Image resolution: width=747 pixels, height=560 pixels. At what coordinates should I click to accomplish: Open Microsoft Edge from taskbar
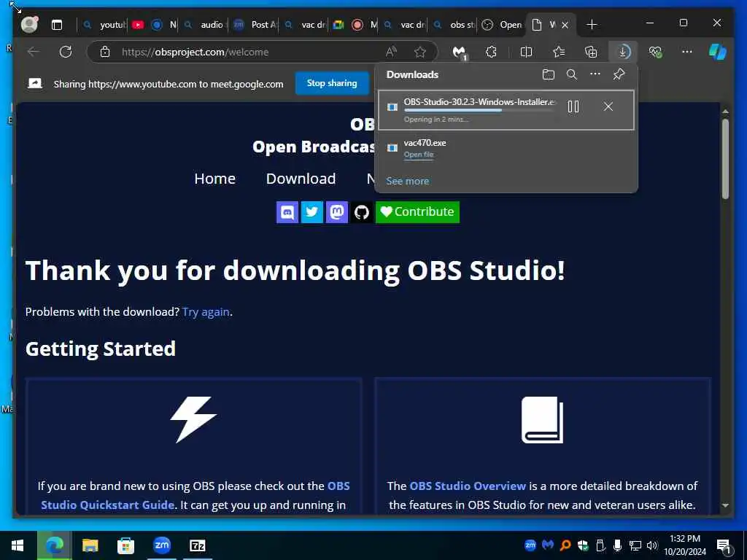pyautogui.click(x=54, y=545)
